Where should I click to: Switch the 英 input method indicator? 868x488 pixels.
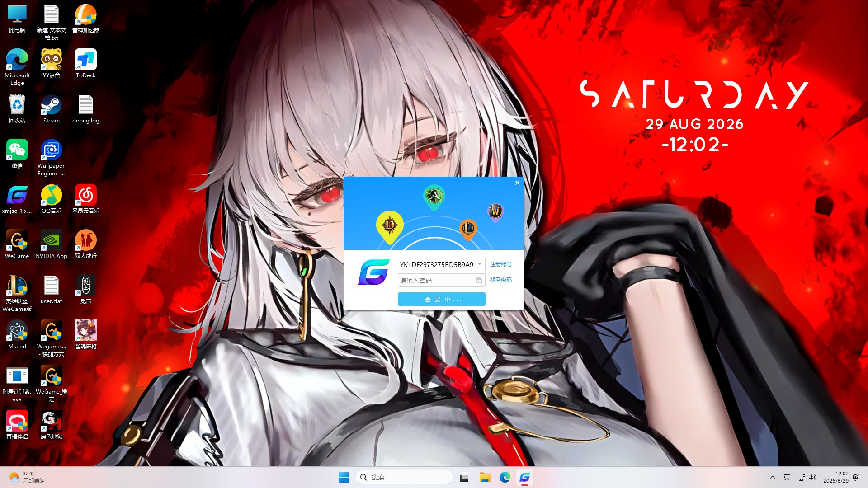(x=787, y=477)
